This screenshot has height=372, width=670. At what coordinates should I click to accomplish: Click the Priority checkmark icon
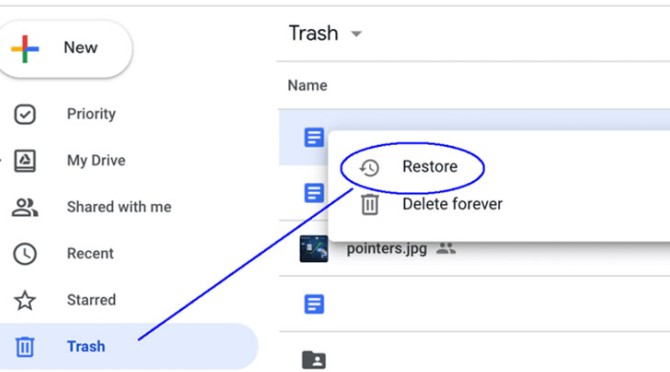coord(25,114)
